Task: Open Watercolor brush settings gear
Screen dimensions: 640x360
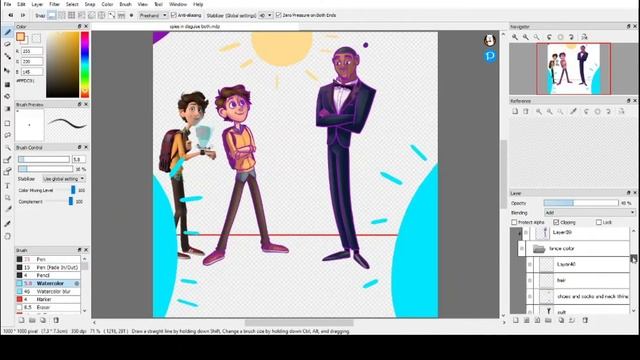Action: pos(76,283)
